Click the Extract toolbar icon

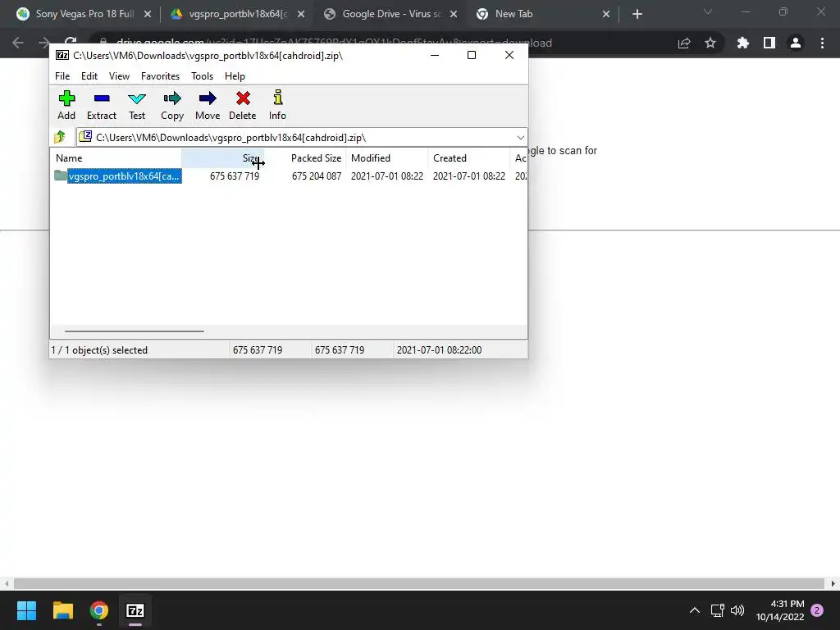coord(101,105)
